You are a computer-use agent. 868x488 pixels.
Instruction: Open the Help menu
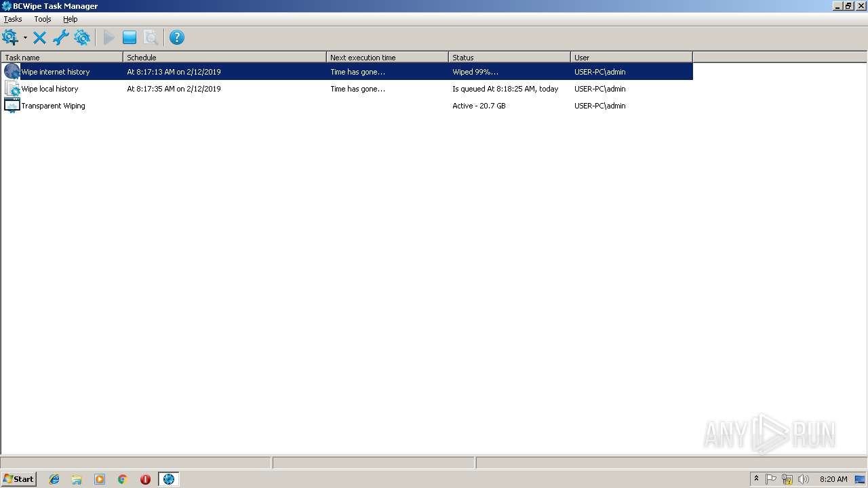(71, 19)
